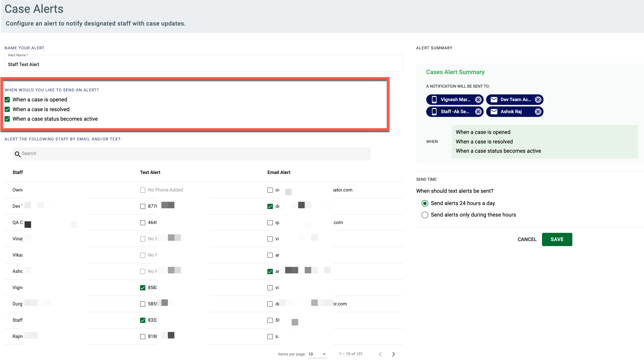Remove Ashok Raj recipient chip

click(x=538, y=112)
